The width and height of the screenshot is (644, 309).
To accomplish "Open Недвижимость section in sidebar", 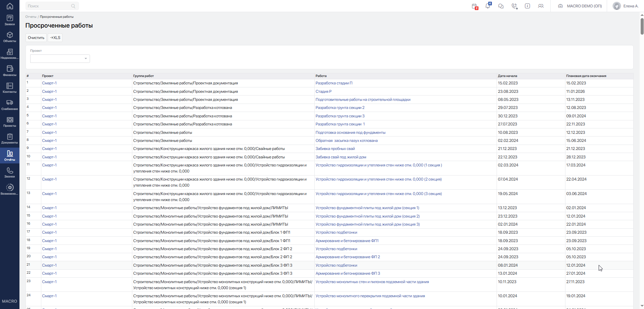I will [10, 54].
